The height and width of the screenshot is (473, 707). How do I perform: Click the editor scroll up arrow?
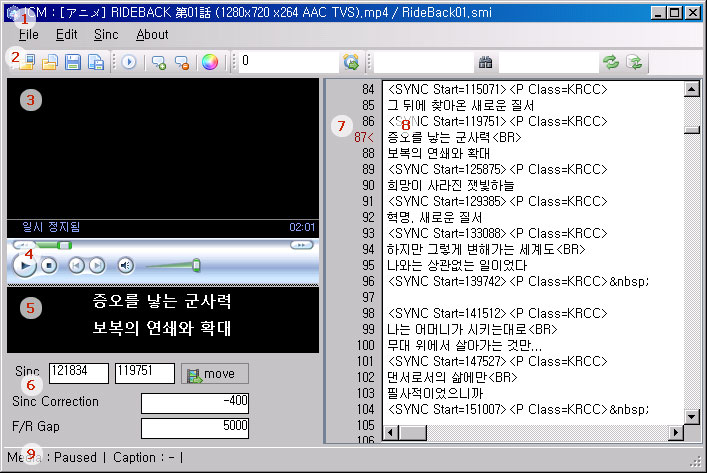point(692,89)
